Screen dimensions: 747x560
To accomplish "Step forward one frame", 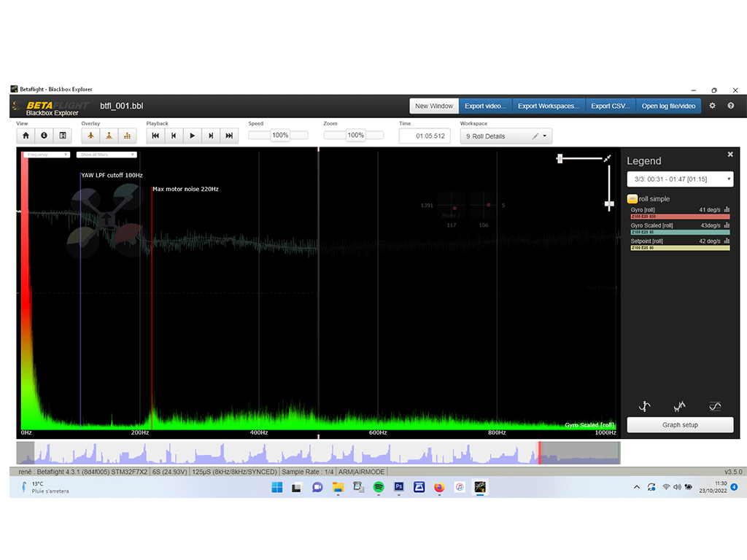I will point(211,136).
